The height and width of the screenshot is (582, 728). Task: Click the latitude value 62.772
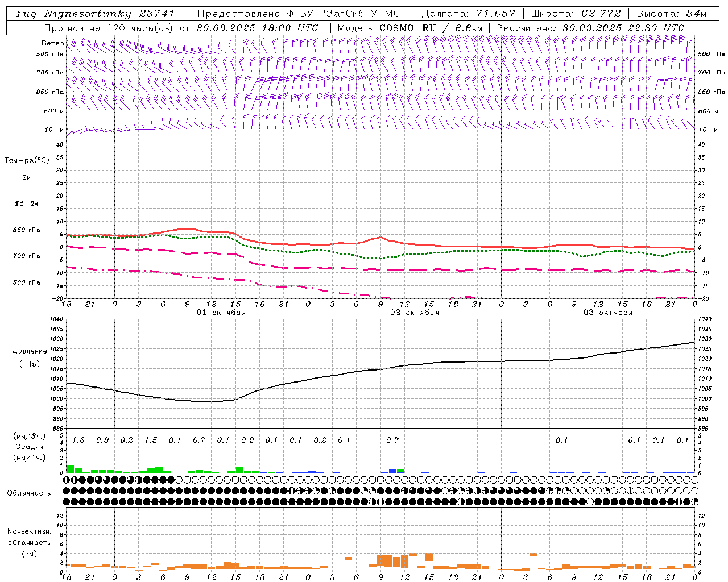click(601, 14)
